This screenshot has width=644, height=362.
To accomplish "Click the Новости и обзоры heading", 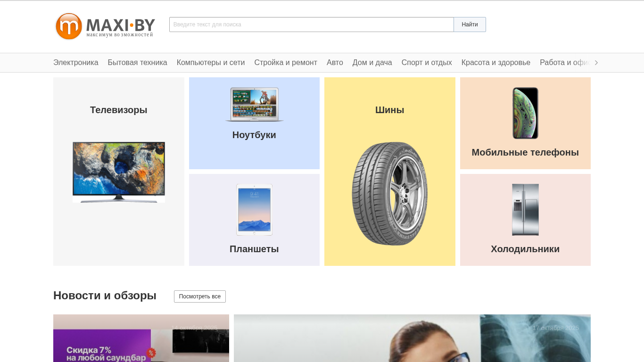I will click(105, 296).
